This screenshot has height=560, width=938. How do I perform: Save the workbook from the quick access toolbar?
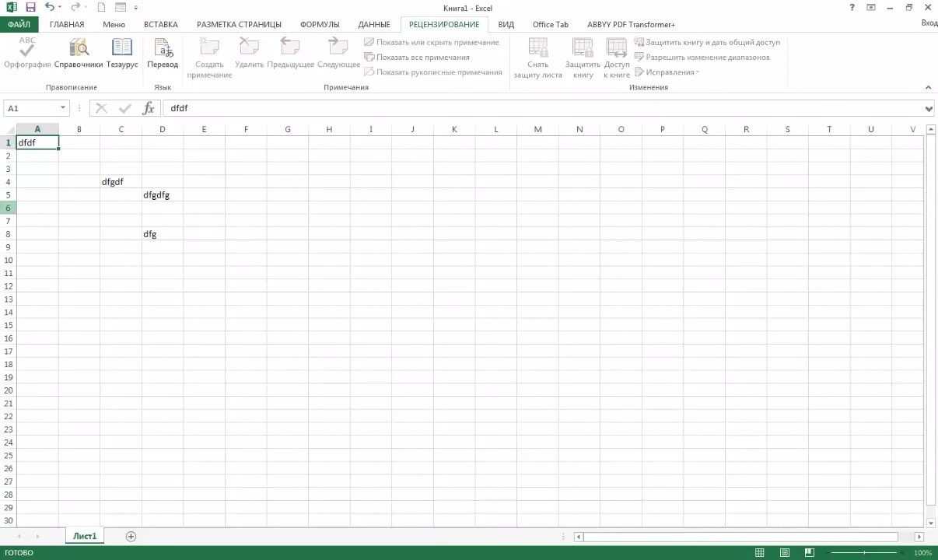point(30,7)
